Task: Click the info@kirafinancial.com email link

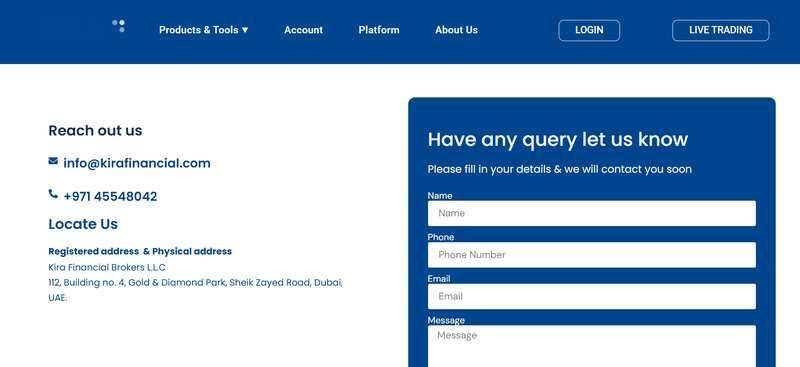Action: (x=137, y=163)
